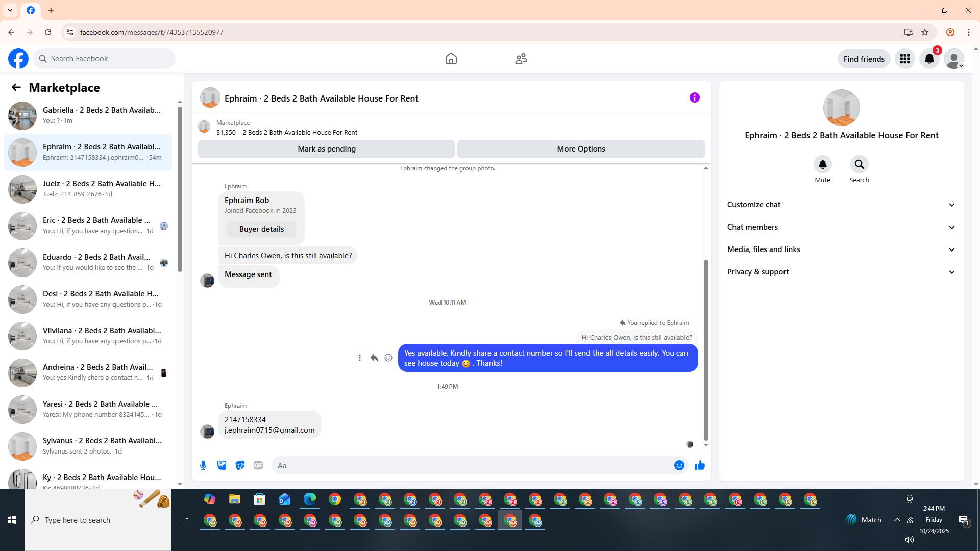Open the tab search dropdown arrow
980x551 pixels.
coord(10,10)
